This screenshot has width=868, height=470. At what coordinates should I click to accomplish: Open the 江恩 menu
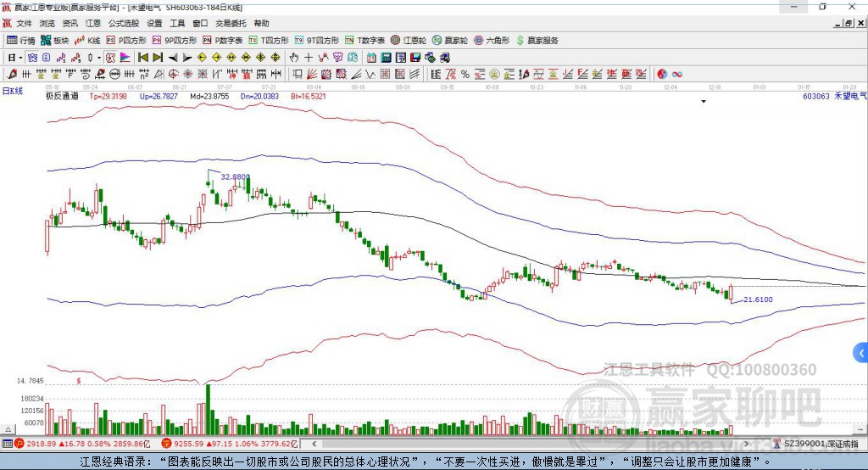pos(93,23)
